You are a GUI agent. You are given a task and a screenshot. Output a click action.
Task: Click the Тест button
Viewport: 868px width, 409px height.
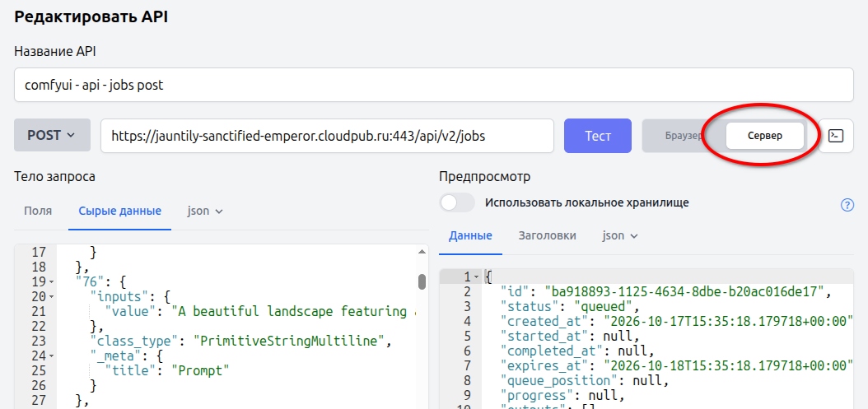coord(598,136)
